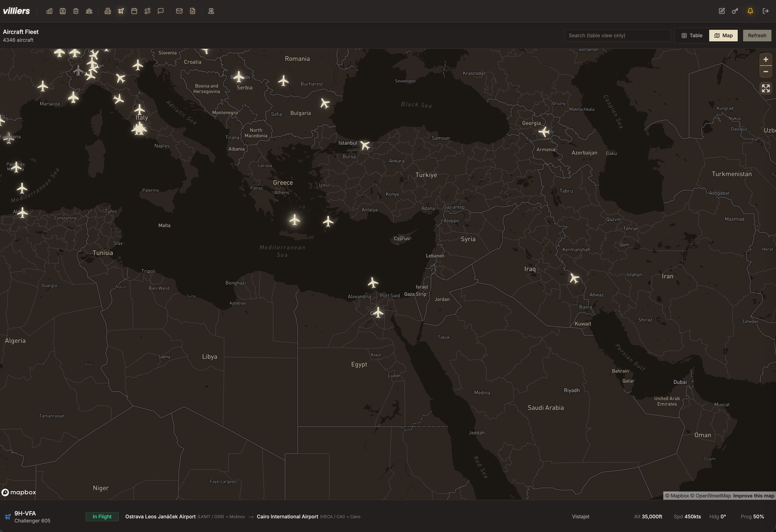The height and width of the screenshot is (532, 776).
Task: Open the notifications bell
Action: click(750, 11)
